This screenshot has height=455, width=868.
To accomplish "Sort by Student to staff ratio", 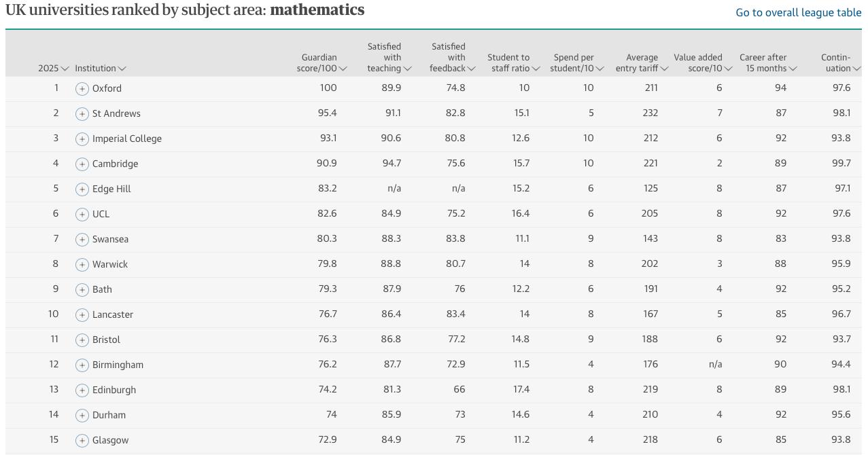I will click(x=514, y=63).
